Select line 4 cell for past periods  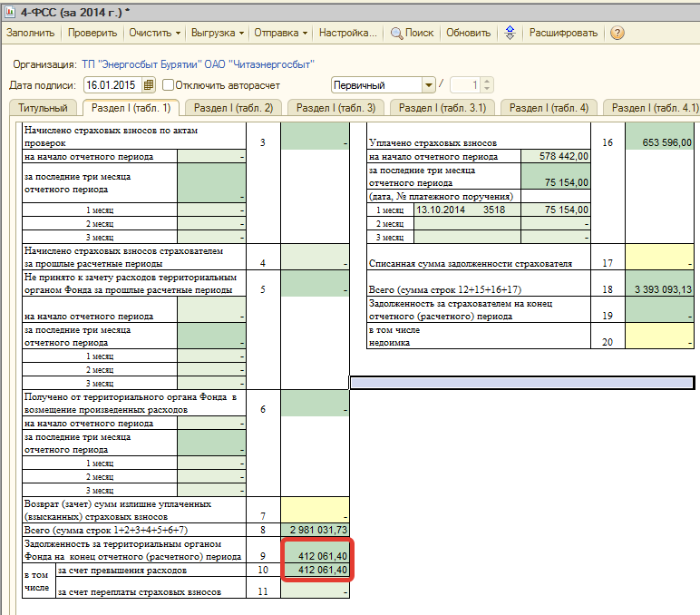pyautogui.click(x=315, y=257)
